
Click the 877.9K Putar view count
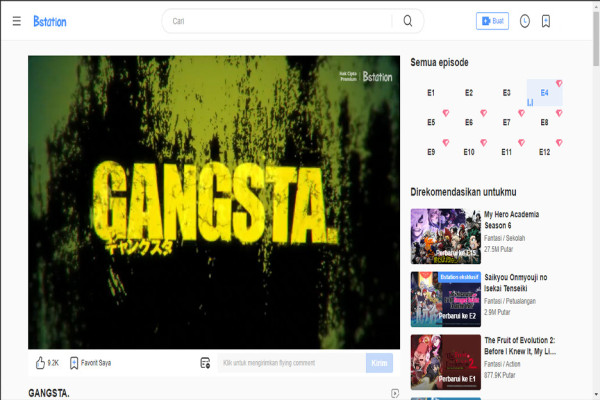(x=500, y=375)
